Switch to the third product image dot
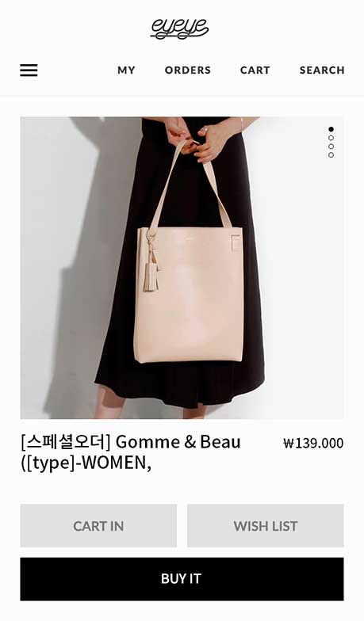This screenshot has width=364, height=644. 331,147
